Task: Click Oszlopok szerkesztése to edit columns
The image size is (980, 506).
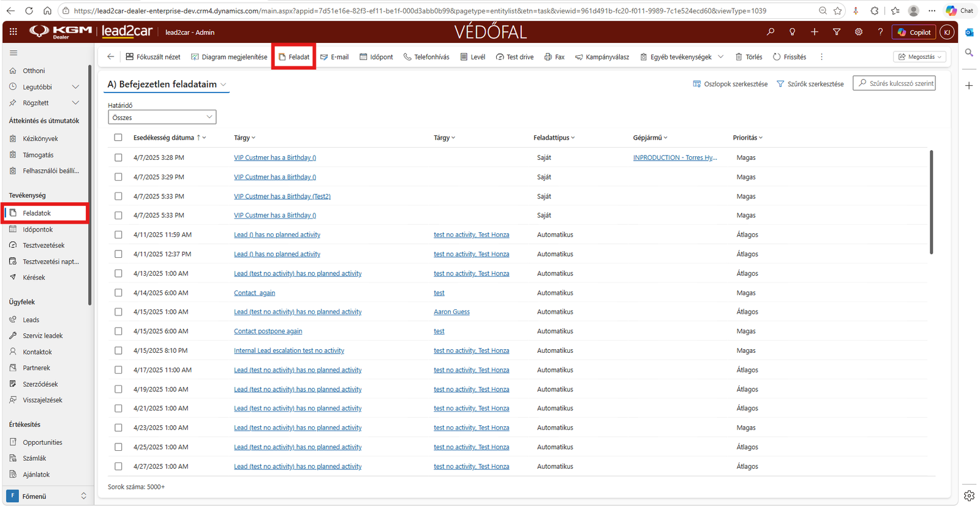Action: pos(729,84)
